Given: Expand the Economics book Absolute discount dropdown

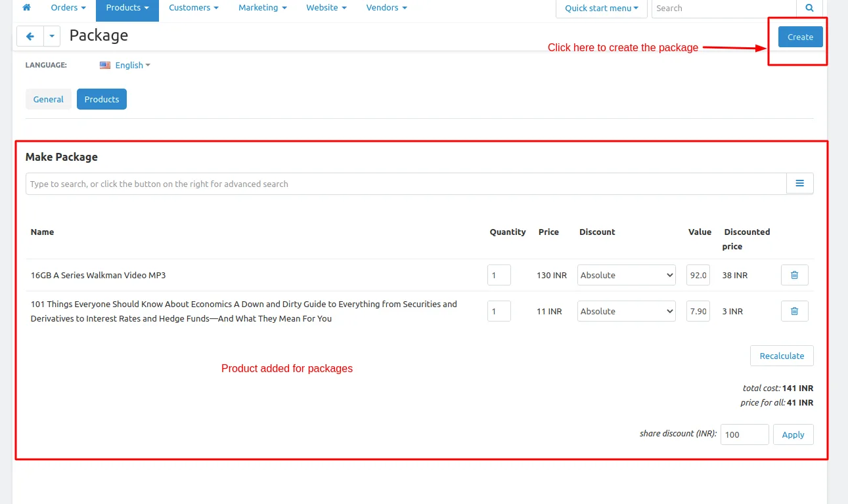Looking at the screenshot, I should [x=627, y=311].
